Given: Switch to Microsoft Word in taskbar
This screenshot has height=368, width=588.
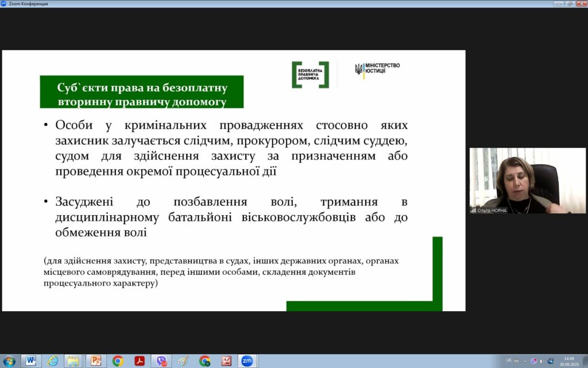Looking at the screenshot, I should (30, 361).
